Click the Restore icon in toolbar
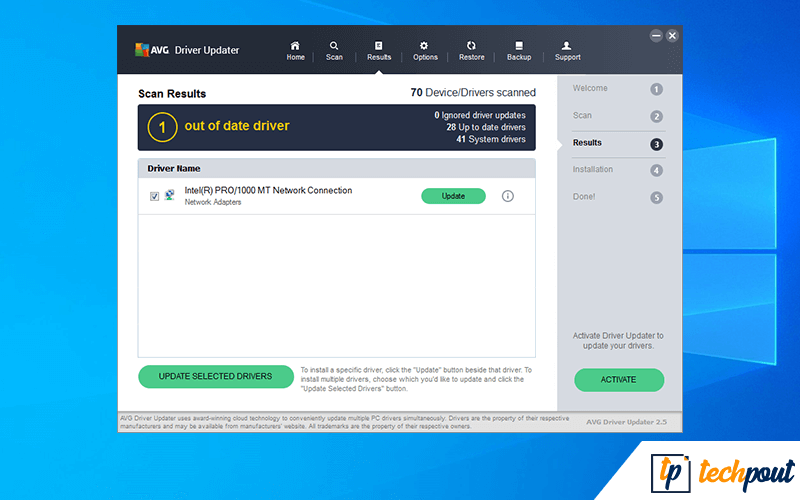The height and width of the screenshot is (500, 800). point(471,46)
